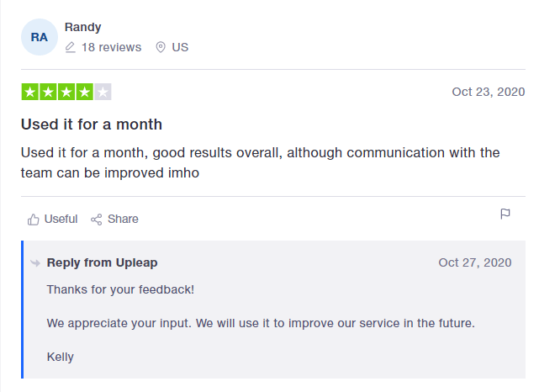Click the review body text

pos(260,162)
